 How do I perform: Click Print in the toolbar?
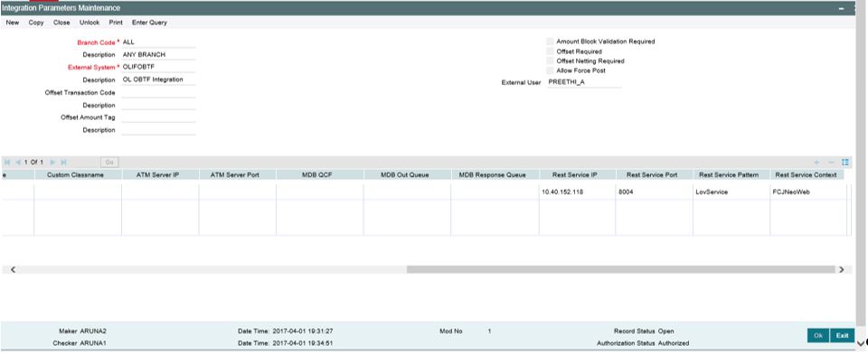click(116, 23)
